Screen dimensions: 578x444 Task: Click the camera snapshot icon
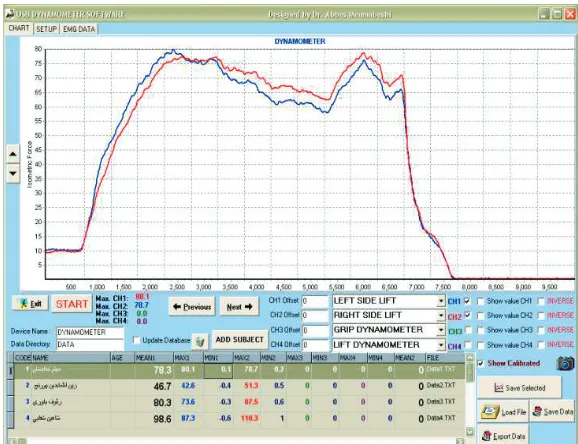pyautogui.click(x=565, y=363)
